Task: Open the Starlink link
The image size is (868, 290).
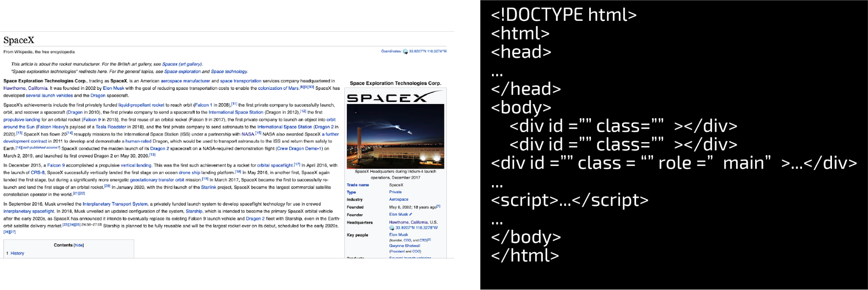Action: pos(208,187)
